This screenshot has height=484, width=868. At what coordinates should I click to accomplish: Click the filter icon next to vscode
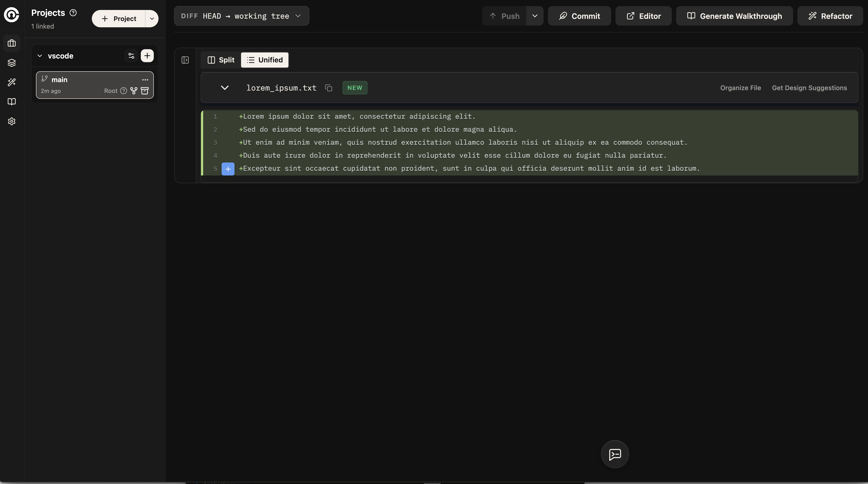(x=131, y=56)
